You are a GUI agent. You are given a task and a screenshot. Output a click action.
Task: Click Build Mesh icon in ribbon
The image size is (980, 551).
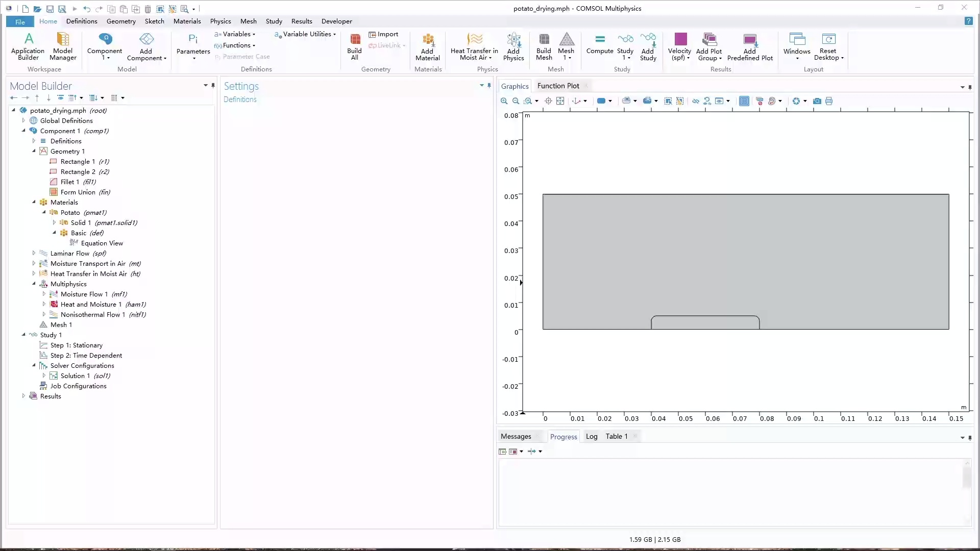click(x=544, y=39)
